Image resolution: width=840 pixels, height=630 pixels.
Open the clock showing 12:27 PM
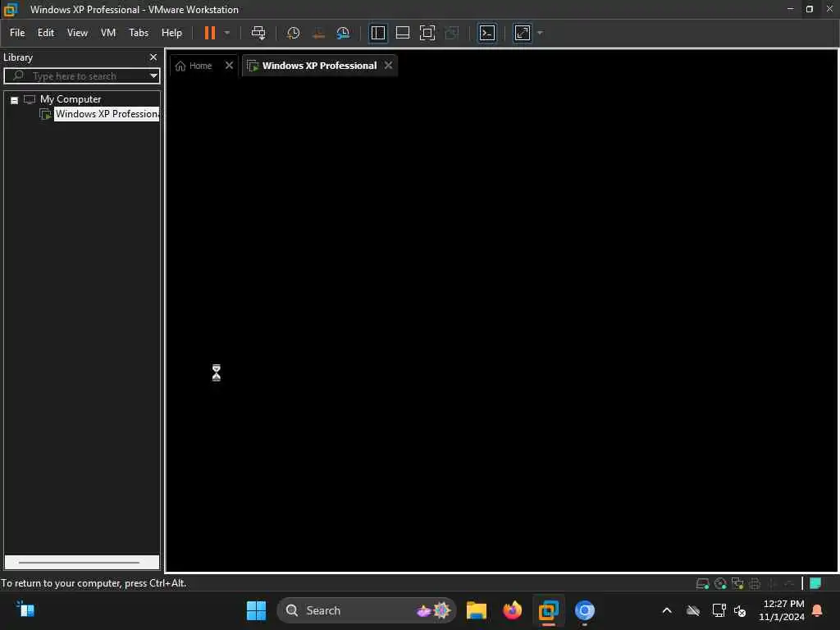782,610
